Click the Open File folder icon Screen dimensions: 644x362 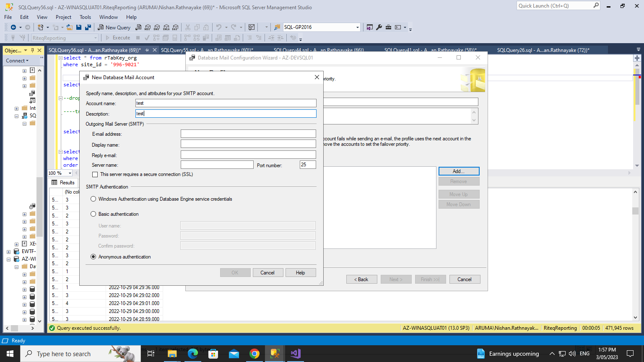pos(70,27)
